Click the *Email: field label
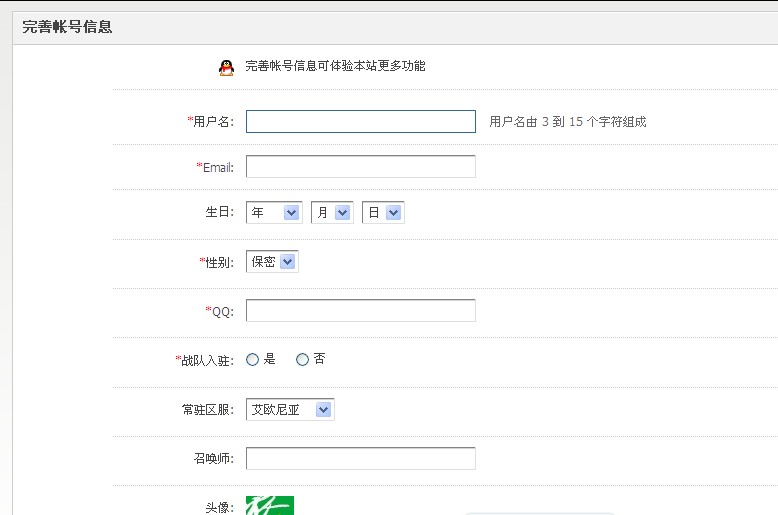Viewport: 778px width, 515px height. point(215,167)
